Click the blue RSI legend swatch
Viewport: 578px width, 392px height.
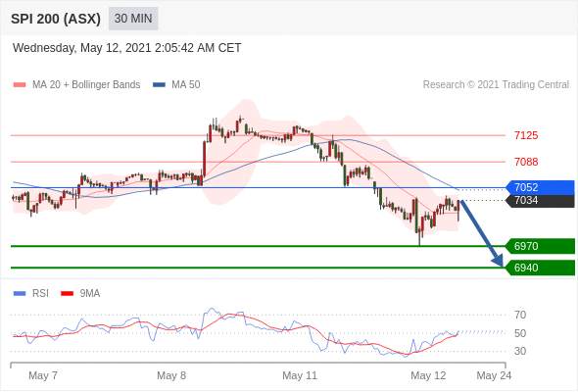20,294
